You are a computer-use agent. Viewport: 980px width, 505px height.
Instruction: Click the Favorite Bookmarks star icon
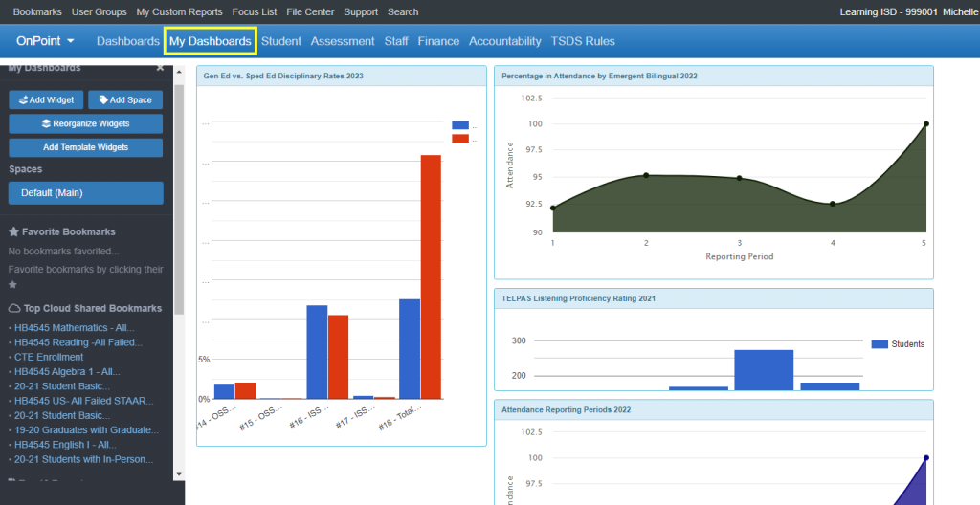pos(13,231)
